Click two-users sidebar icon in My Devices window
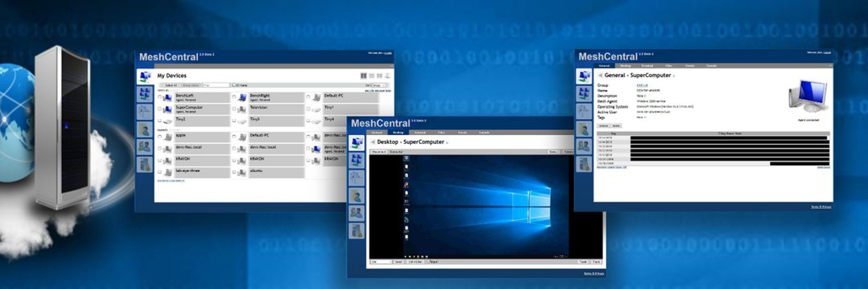The height and width of the screenshot is (289, 868). click(145, 147)
